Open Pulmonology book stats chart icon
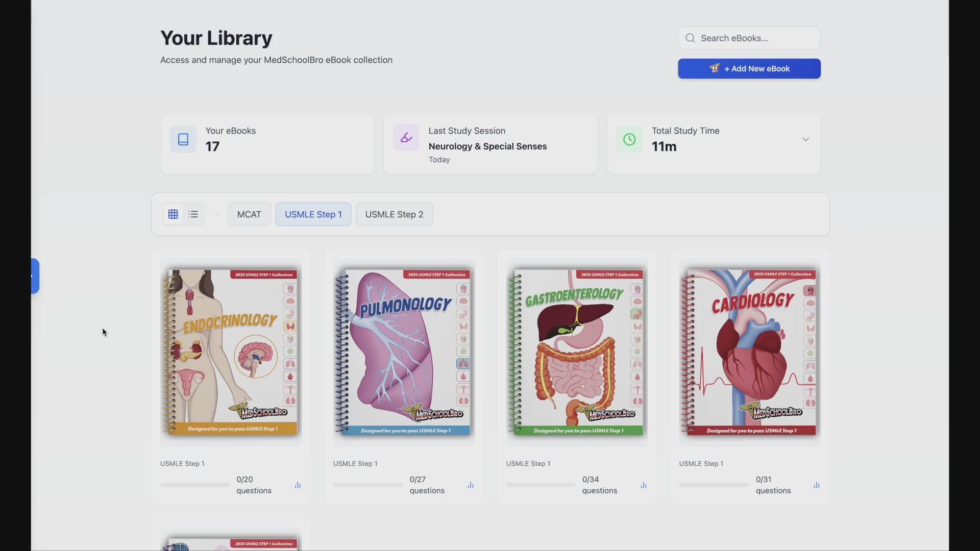The image size is (980, 551). pyautogui.click(x=471, y=485)
